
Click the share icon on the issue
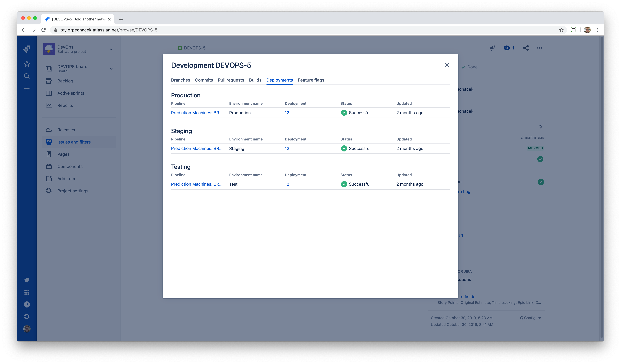click(526, 48)
